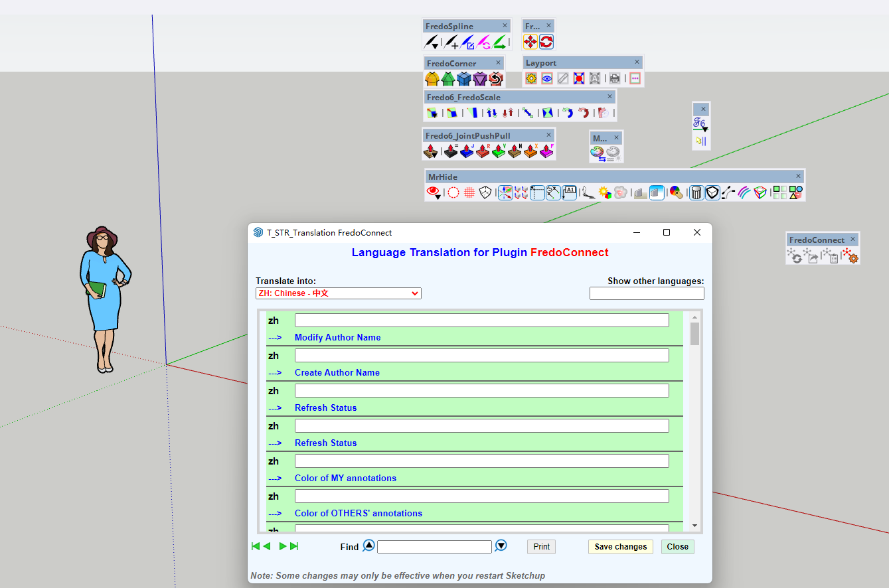Image resolution: width=889 pixels, height=588 pixels.
Task: Toggle the blue eye icon in Layport
Action: point(547,79)
